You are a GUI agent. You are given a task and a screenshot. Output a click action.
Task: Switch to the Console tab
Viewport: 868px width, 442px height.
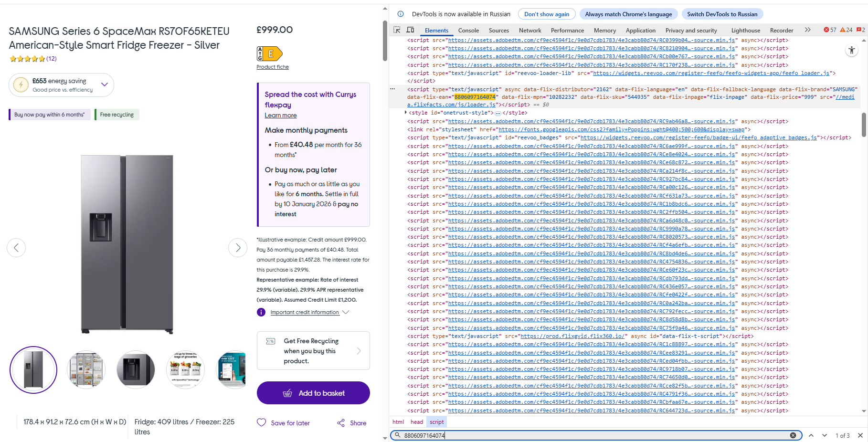[x=468, y=30]
